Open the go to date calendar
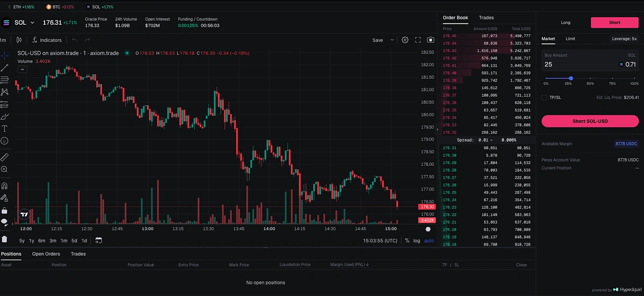Viewport: 644px width, 296px height. [x=99, y=241]
